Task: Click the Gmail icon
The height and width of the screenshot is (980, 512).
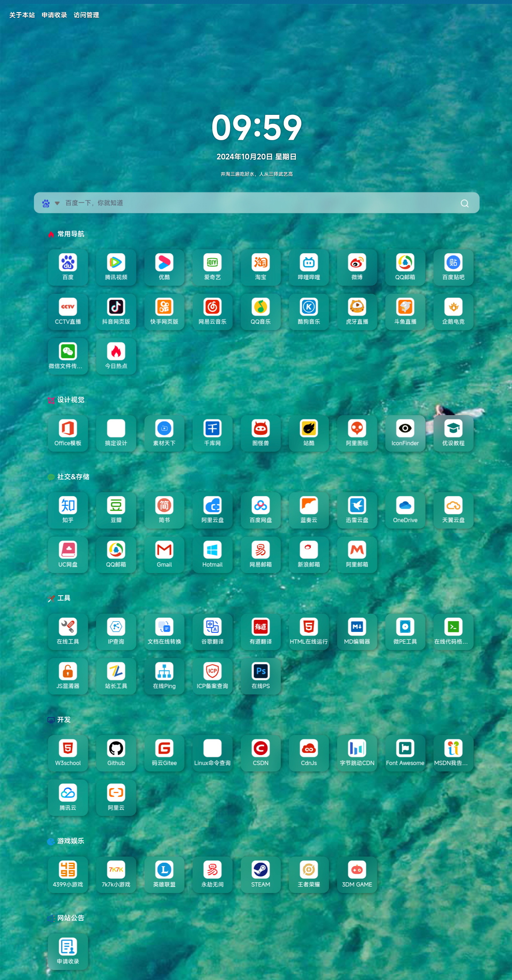Action: (164, 554)
